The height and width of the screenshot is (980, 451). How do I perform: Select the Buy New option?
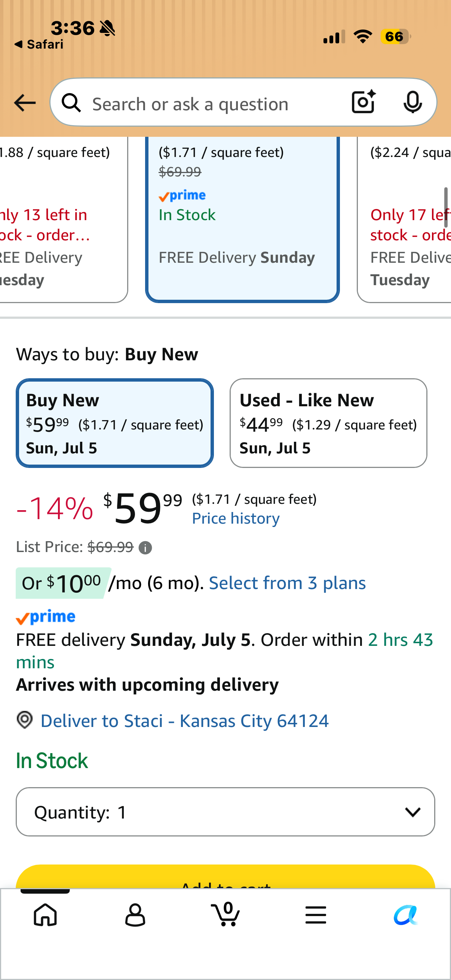coord(114,423)
